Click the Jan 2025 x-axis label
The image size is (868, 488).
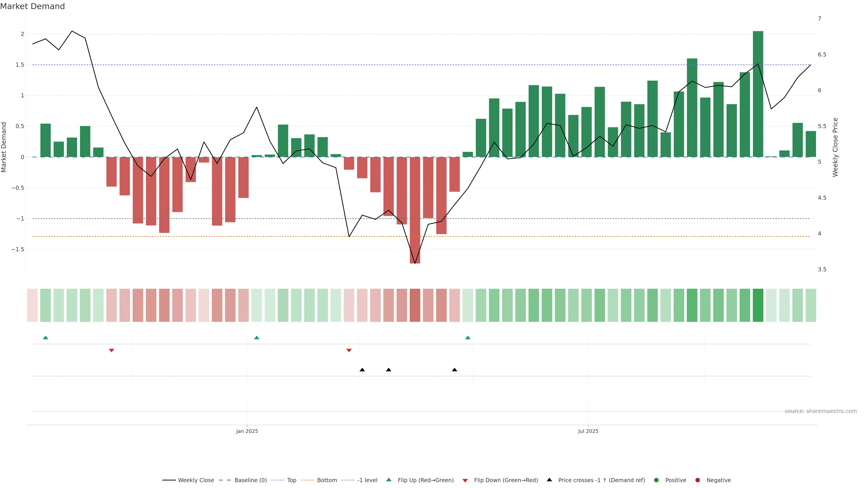(247, 431)
